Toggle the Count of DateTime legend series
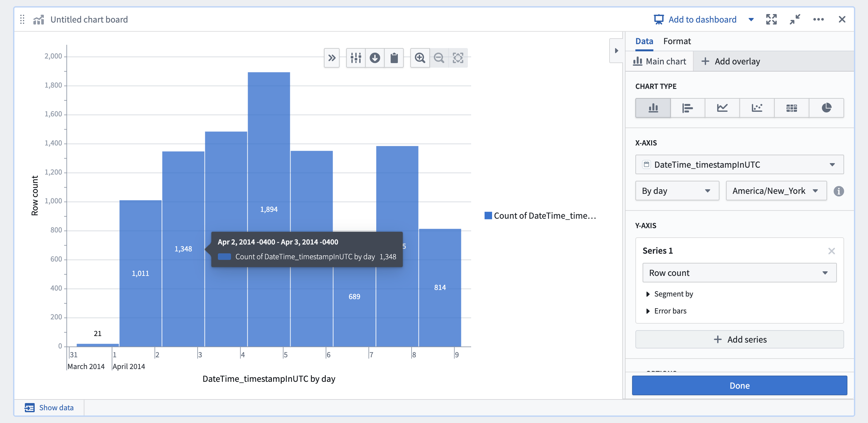Screen dimensions: 868x423 (540, 215)
